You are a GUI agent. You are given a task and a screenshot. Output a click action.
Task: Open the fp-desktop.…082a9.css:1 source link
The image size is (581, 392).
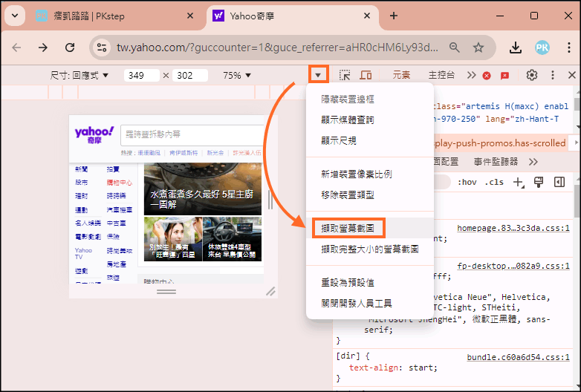513,266
